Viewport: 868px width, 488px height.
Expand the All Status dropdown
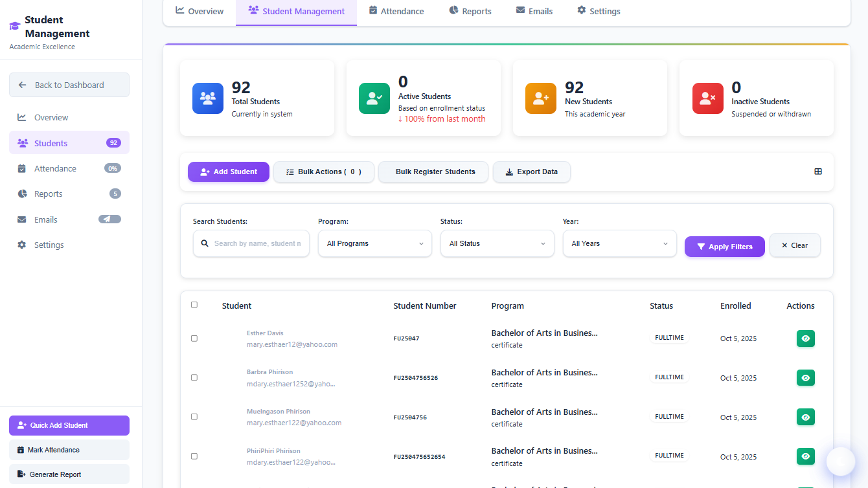click(x=497, y=244)
